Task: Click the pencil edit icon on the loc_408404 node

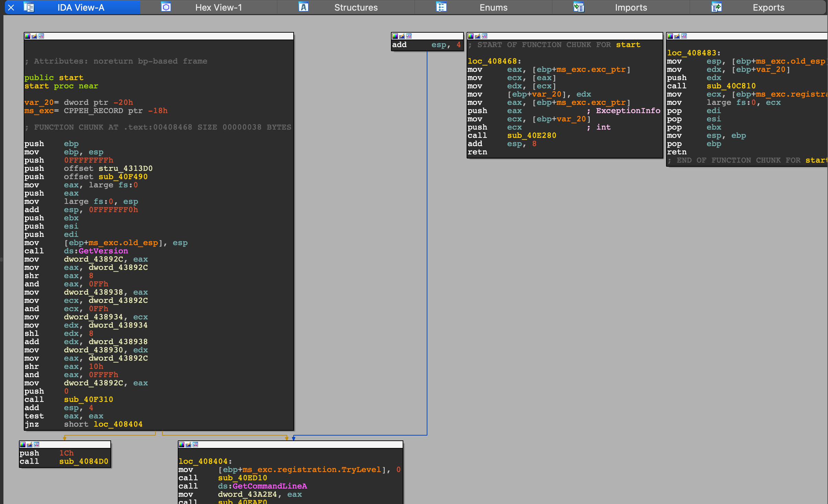Action: point(188,445)
